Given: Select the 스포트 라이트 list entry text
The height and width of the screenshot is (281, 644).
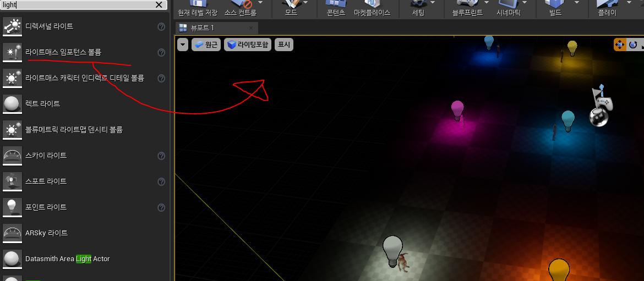Looking at the screenshot, I should click(x=46, y=181).
